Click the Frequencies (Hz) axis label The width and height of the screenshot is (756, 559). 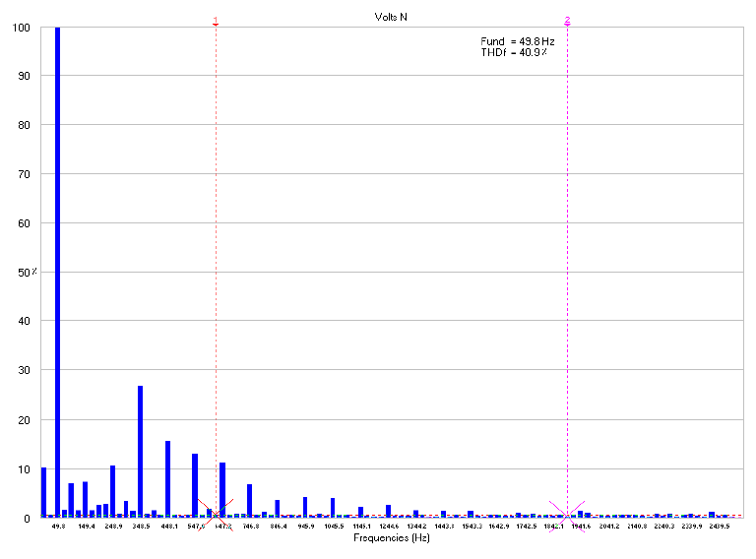tap(392, 538)
